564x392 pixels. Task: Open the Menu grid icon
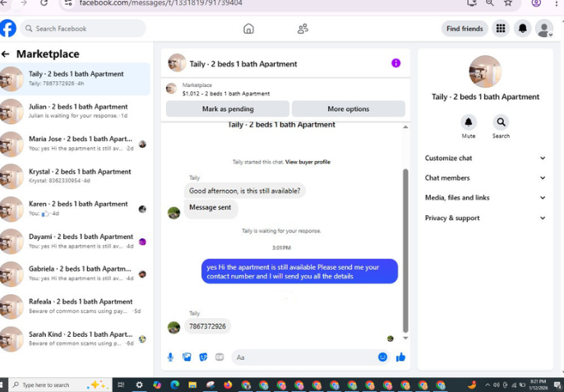click(x=501, y=29)
